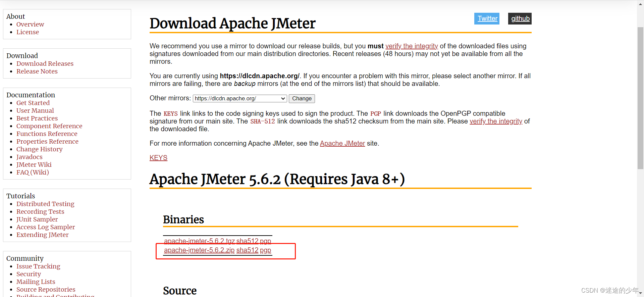Download apache-jmeter-5.6.2.tgz
Screen dimensions: 644x297
199,241
